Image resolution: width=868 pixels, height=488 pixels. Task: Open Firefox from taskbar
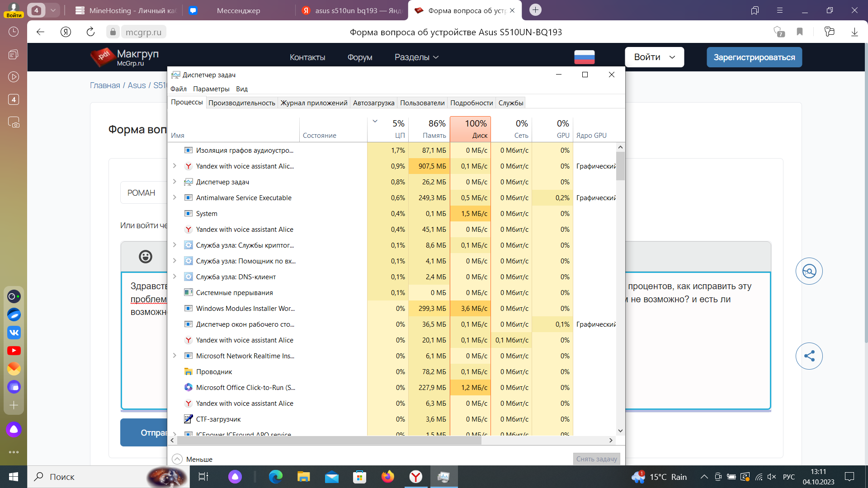(x=388, y=477)
